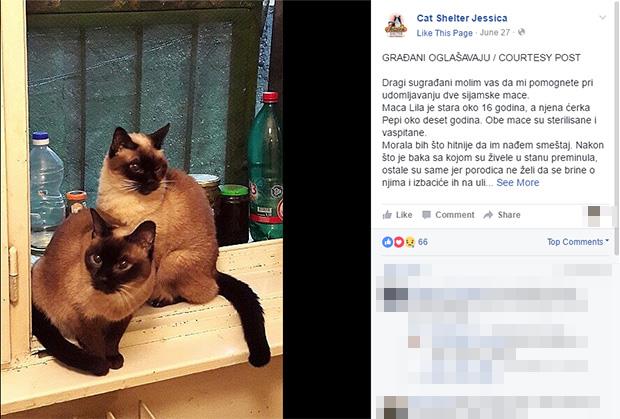Click the comments panel scrollbar
Viewport: 620px width, 419px height.
[x=616, y=128]
